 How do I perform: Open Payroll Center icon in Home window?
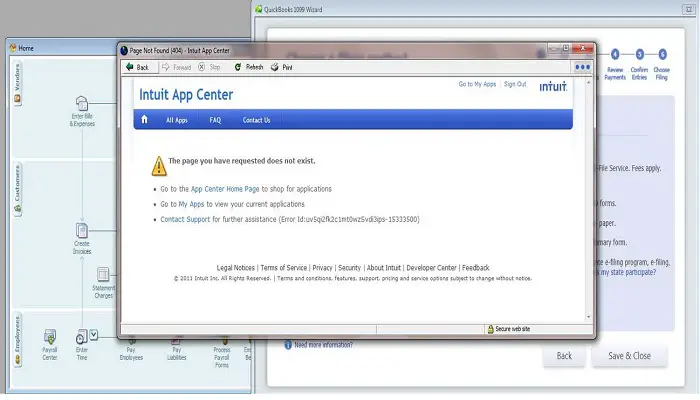tap(50, 337)
